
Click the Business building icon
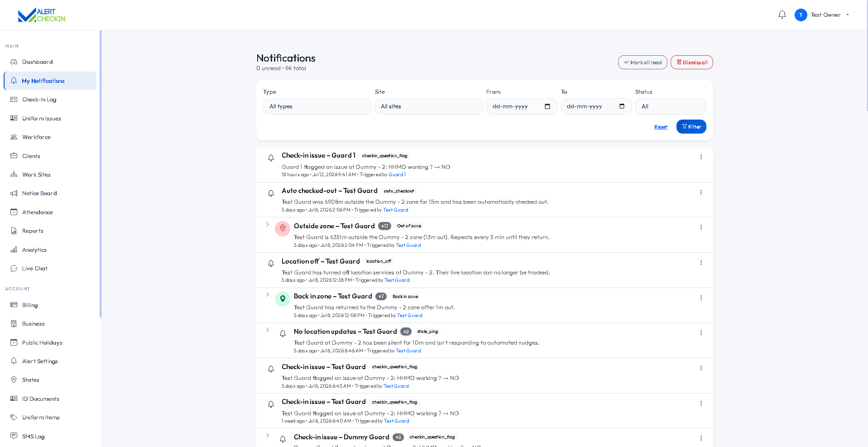tap(14, 324)
